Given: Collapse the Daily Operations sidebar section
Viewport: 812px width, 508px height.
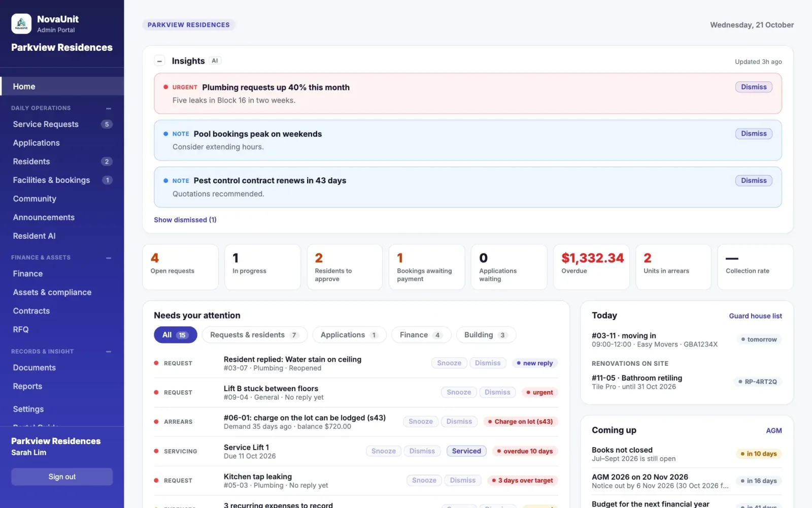Looking at the screenshot, I should point(109,108).
